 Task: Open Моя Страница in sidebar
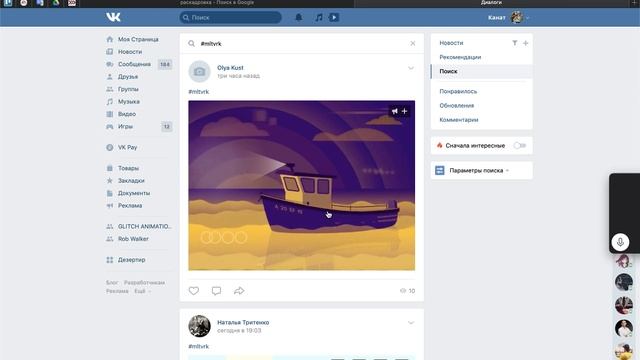coord(138,39)
